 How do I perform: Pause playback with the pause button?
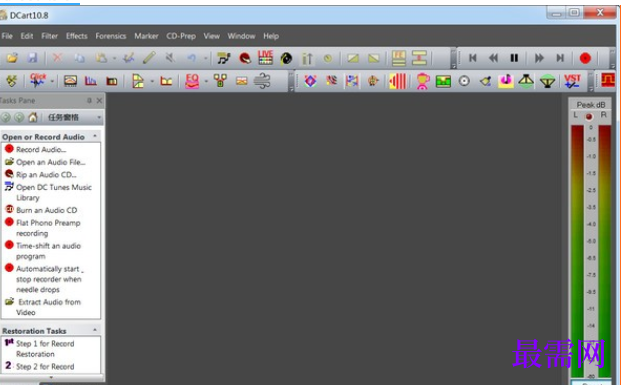click(514, 58)
